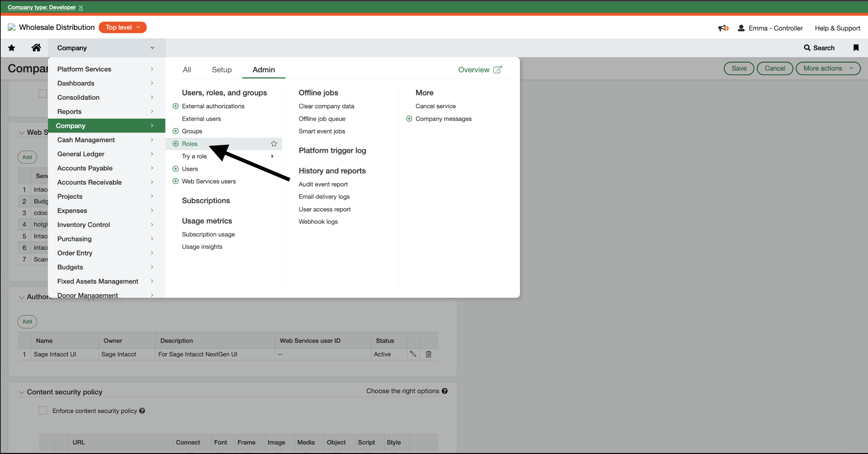
Task: Click the announcements megaphone icon
Action: 723,28
